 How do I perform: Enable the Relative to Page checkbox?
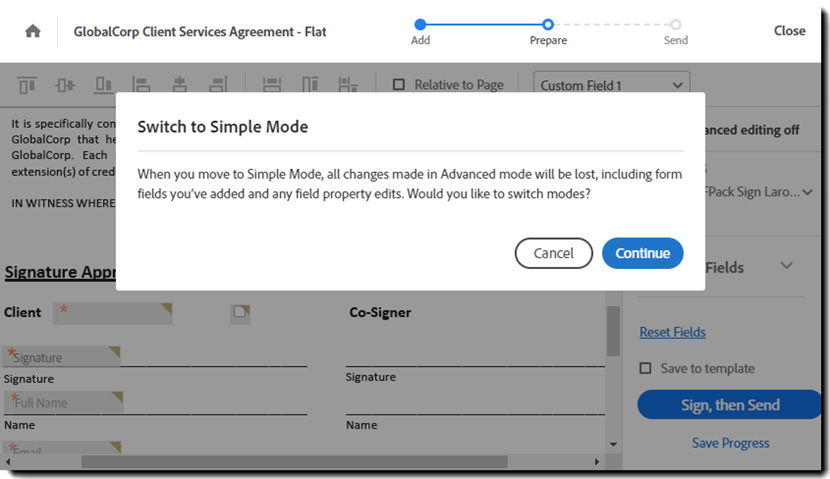click(x=399, y=85)
